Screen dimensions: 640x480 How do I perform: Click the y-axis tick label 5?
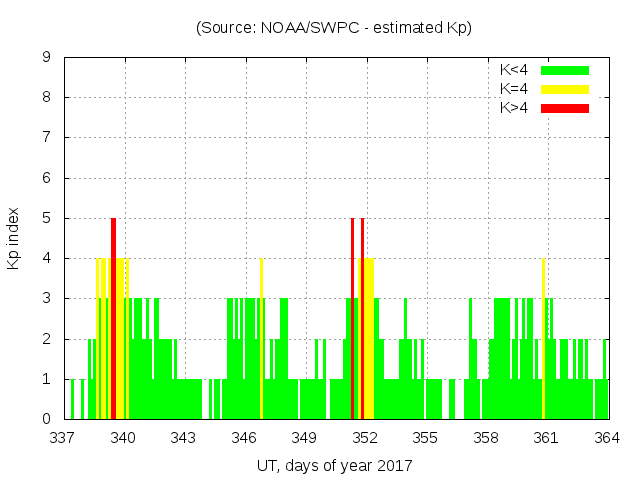[47, 218]
